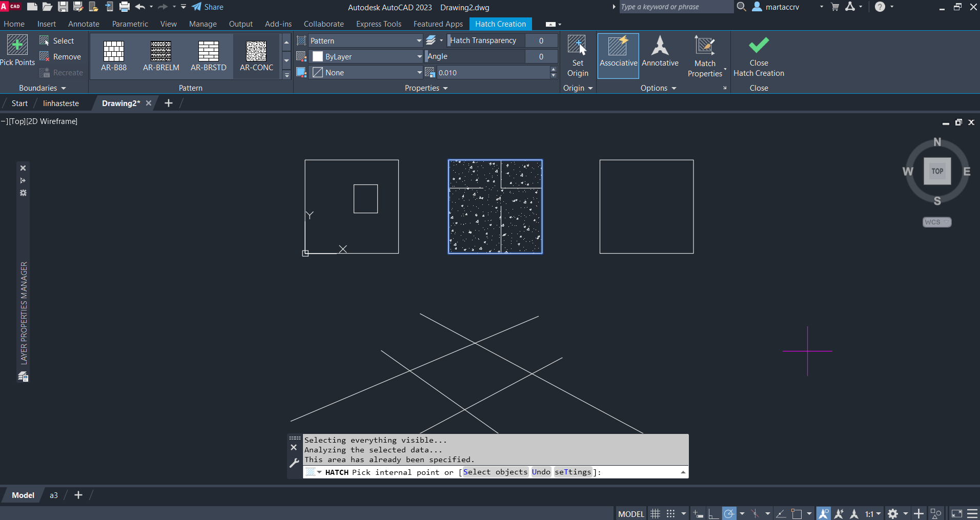Click the Plot printer icon

125,7
